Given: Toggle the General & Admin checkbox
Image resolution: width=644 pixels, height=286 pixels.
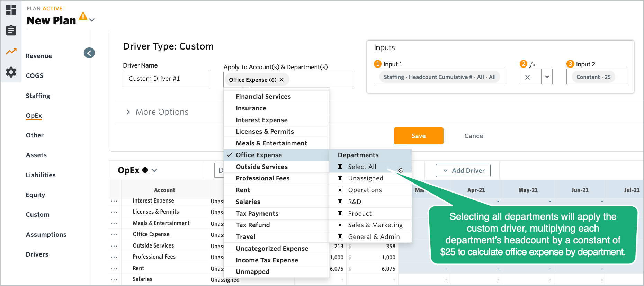Looking at the screenshot, I should [x=340, y=237].
